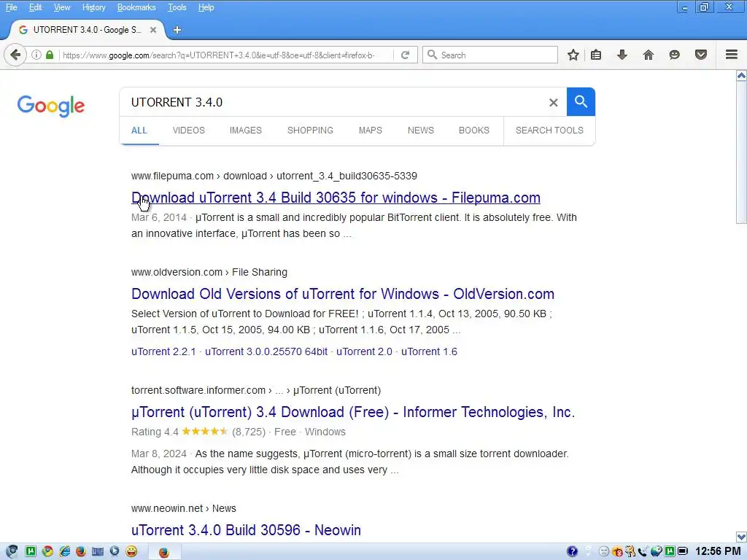Click the green padlock security icon
747x560 pixels.
(x=50, y=55)
